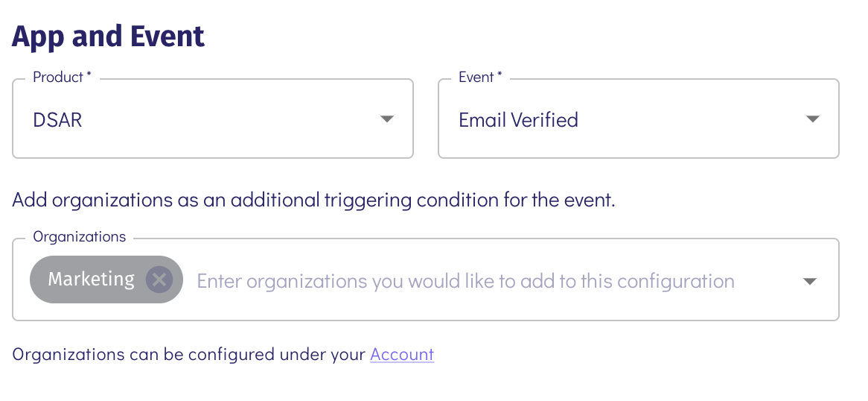Click empty space below the Marketing chip

[104, 312]
